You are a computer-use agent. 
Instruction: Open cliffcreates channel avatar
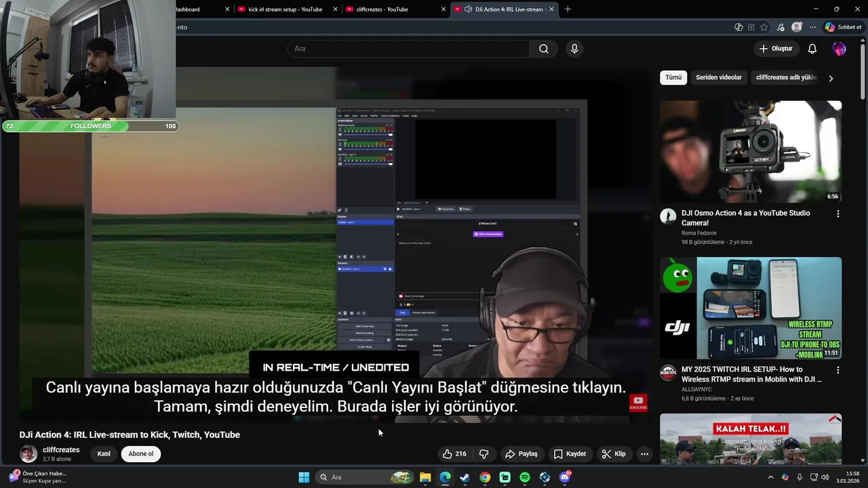click(28, 454)
